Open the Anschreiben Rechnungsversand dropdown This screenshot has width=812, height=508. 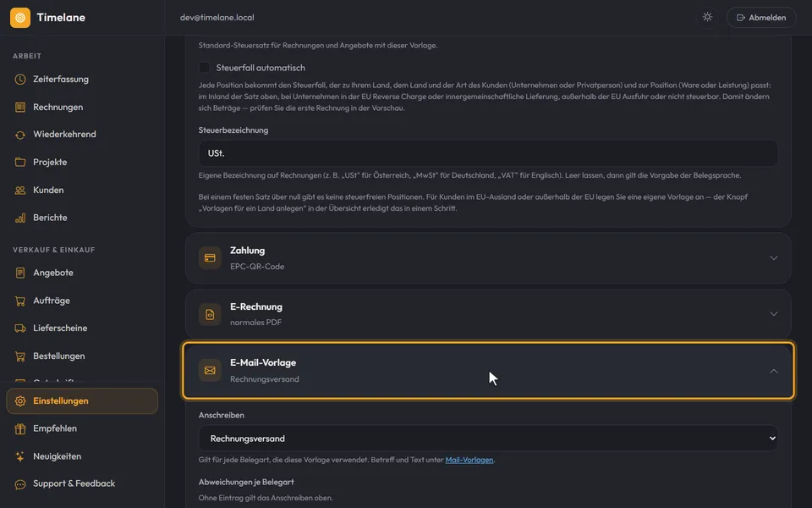[488, 439]
